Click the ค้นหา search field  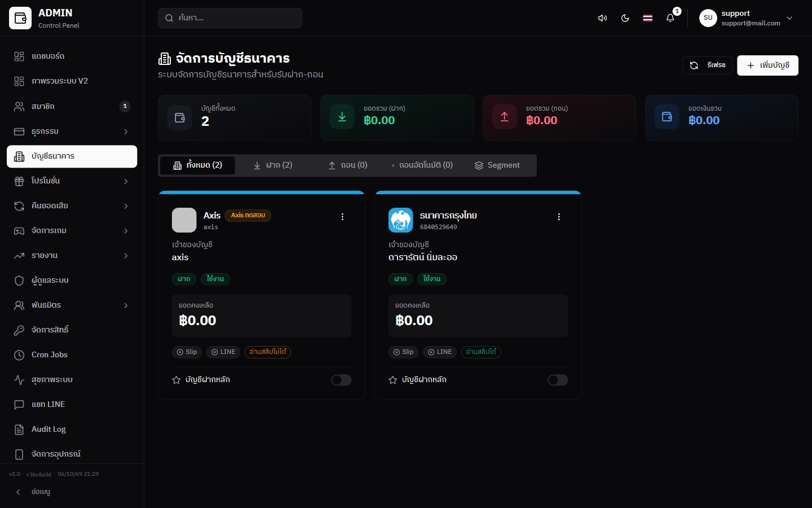[230, 18]
